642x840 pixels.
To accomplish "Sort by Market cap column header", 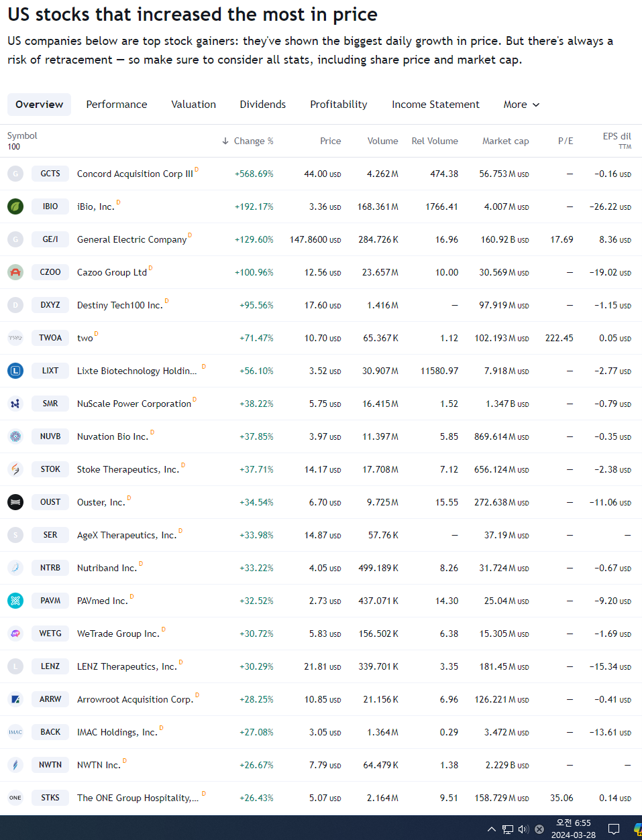I will (x=505, y=141).
